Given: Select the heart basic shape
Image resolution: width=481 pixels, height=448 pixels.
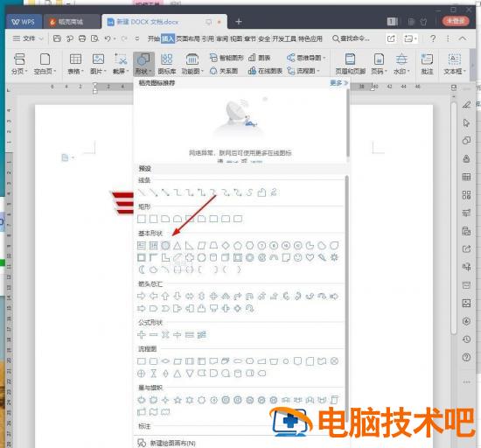Looking at the screenshot, I should tap(310, 257).
